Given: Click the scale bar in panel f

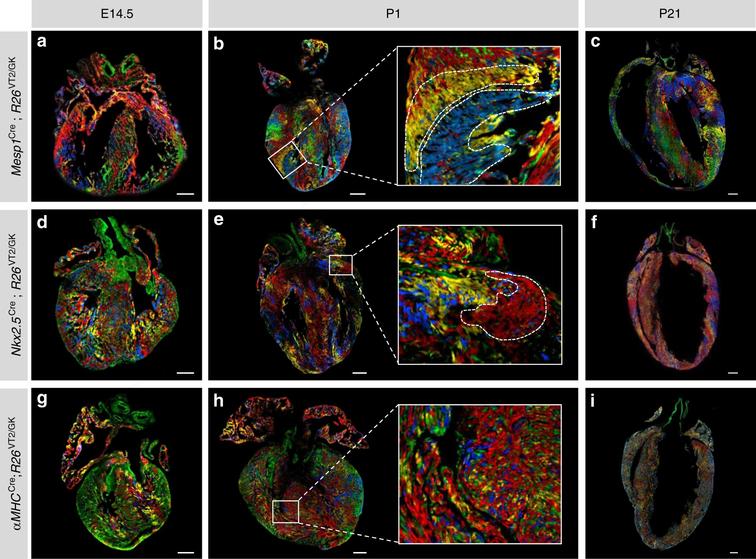Looking at the screenshot, I should 733,372.
